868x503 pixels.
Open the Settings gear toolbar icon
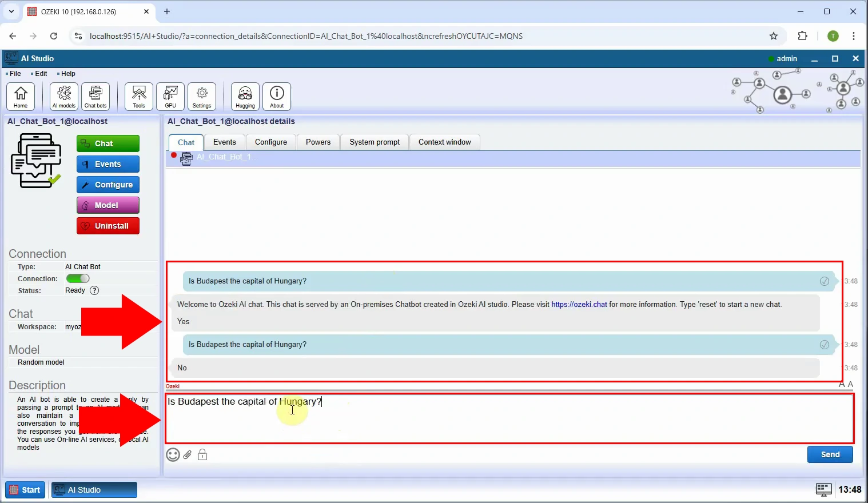click(x=202, y=96)
